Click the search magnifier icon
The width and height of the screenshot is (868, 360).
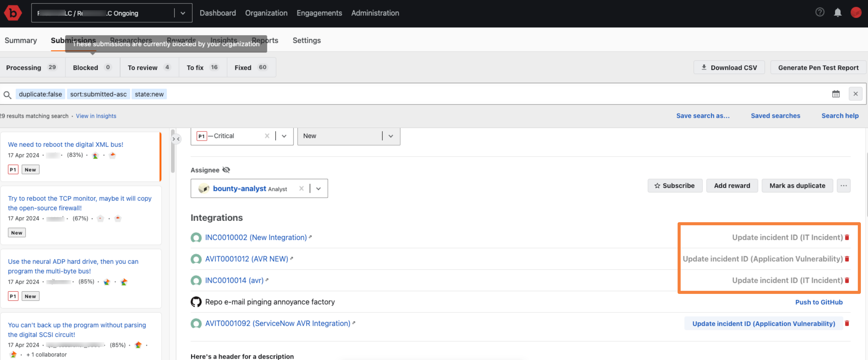point(7,95)
